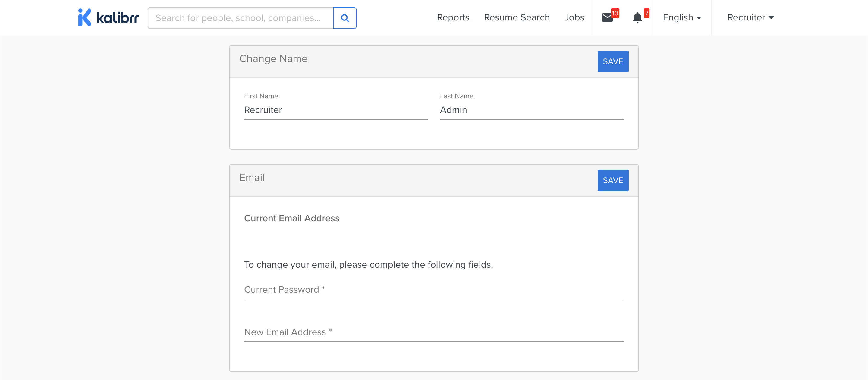Click the red unread messages badge showing 10
The width and height of the screenshot is (868, 380).
[615, 13]
